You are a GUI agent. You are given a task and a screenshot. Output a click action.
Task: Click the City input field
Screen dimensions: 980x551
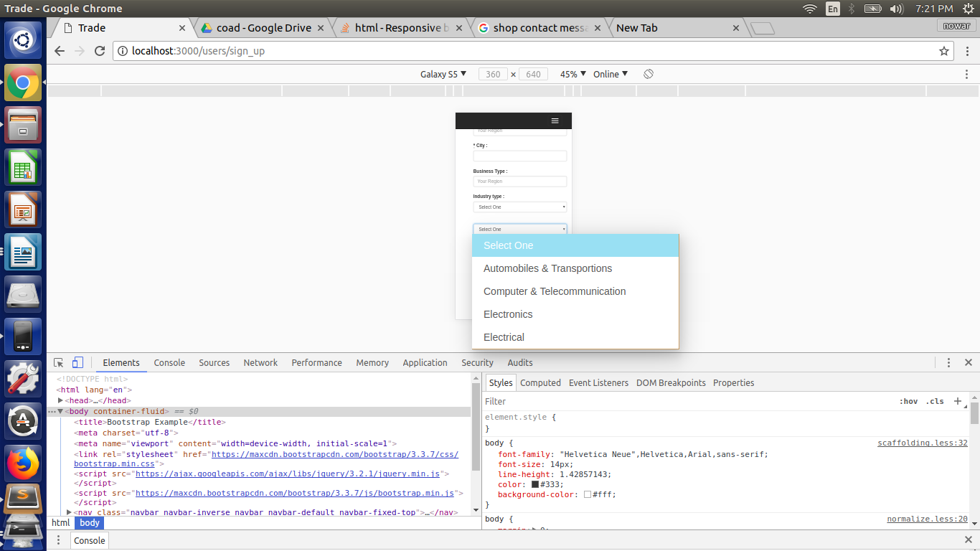[x=520, y=156]
